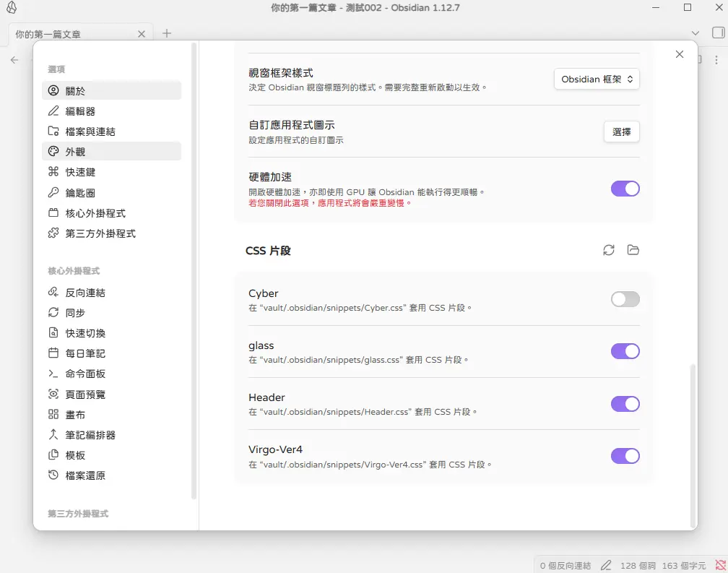Screen dimensions: 728x573
Task: Click the sync disabled icon in status bar
Action: point(719,565)
